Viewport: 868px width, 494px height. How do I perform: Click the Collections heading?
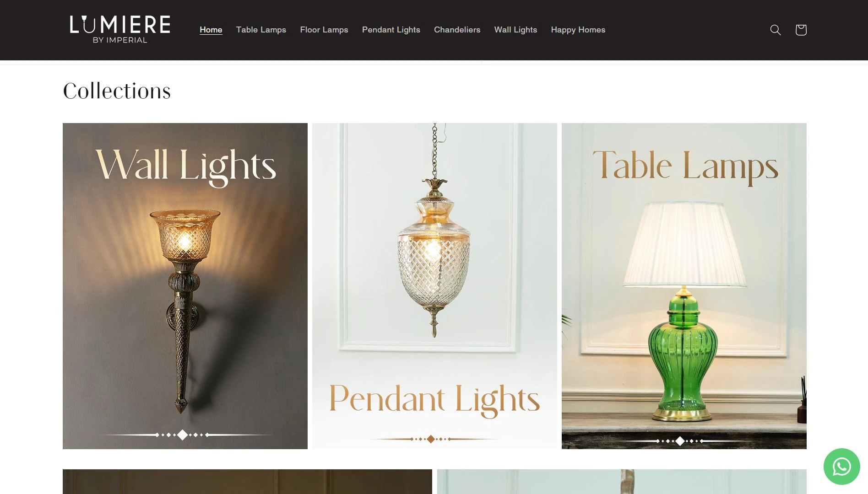pyautogui.click(x=117, y=91)
